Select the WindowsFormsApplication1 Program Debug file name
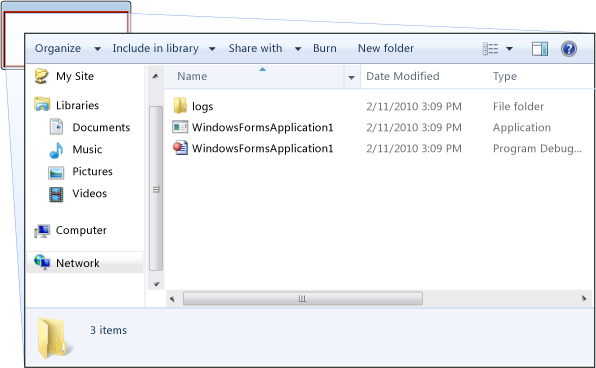This screenshot has width=596, height=368. pos(263,148)
